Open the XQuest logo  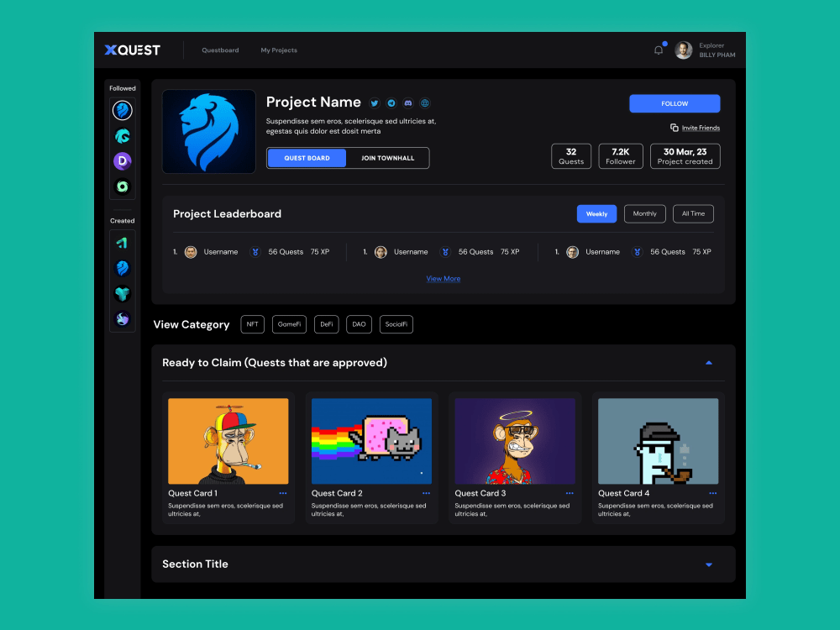point(132,50)
